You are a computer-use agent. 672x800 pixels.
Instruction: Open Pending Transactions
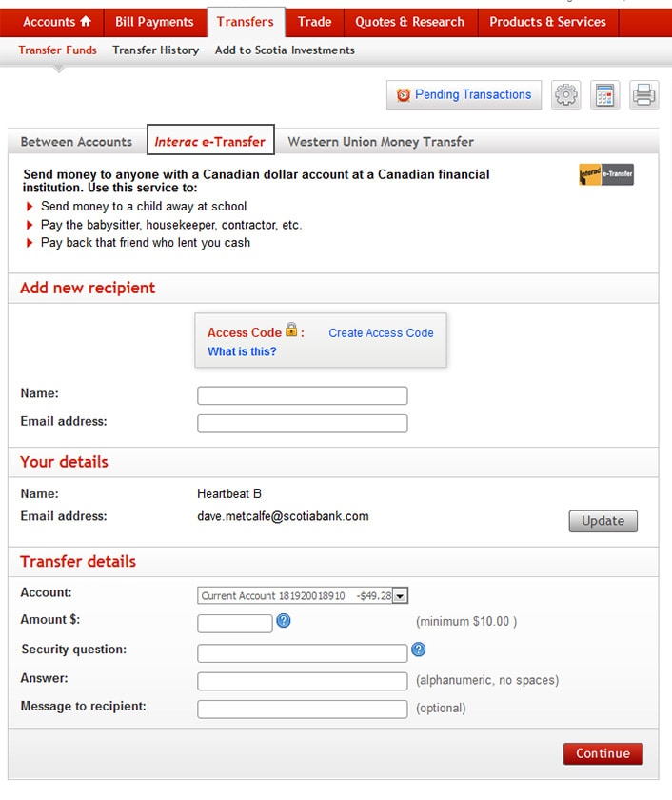click(464, 95)
